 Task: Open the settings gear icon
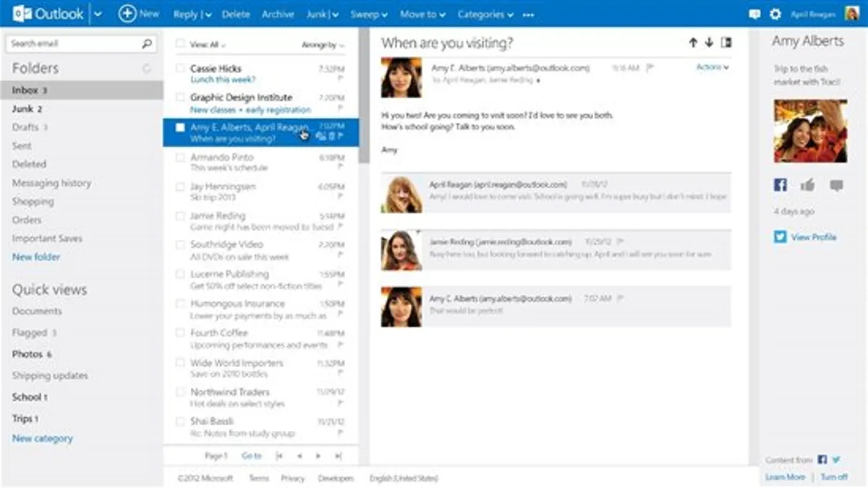[775, 14]
